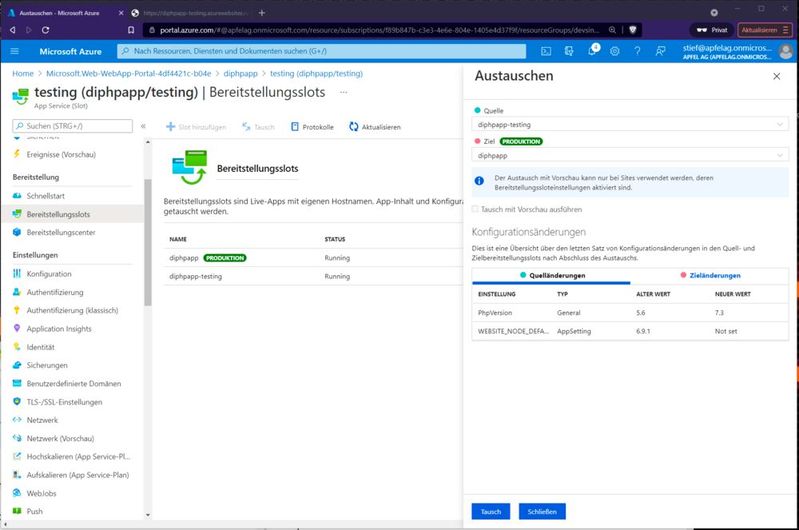This screenshot has width=799, height=530.
Task: Switch to the Quelländerungen tab
Action: click(552, 276)
